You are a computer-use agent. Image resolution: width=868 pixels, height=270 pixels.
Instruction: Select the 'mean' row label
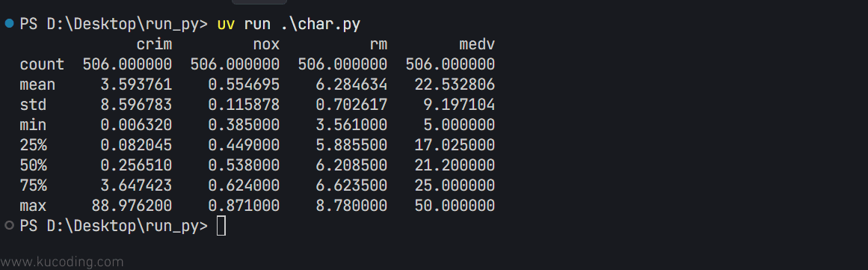[37, 85]
